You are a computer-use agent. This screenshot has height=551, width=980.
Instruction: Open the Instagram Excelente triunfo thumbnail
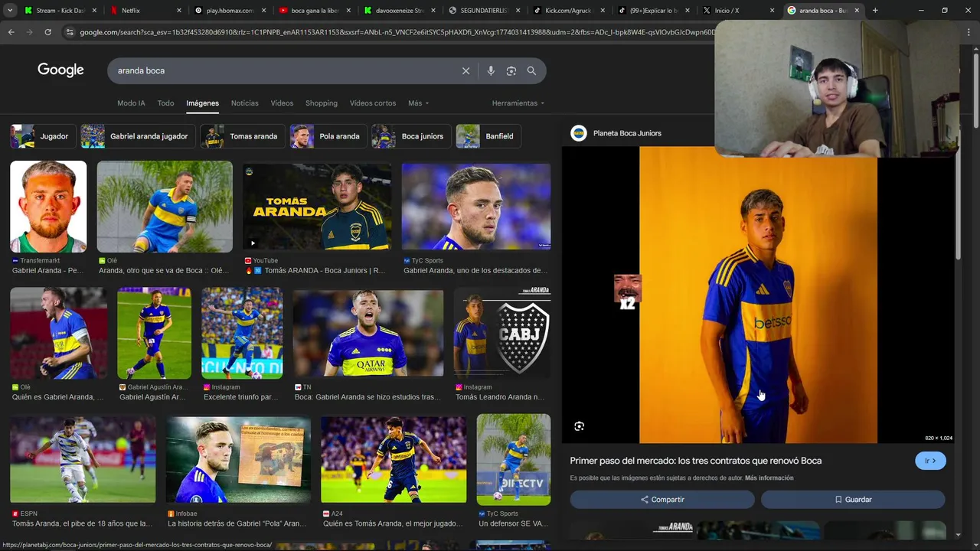coord(242,333)
